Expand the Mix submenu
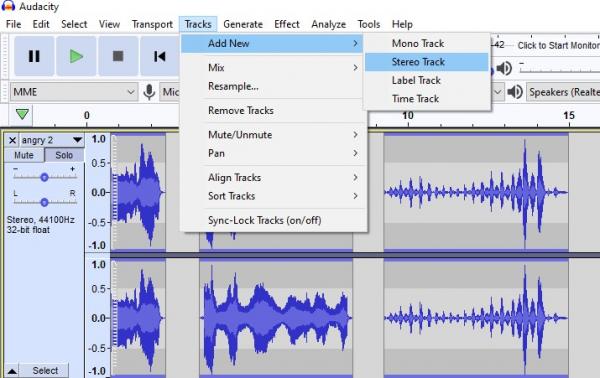The image size is (600, 378). [272, 68]
